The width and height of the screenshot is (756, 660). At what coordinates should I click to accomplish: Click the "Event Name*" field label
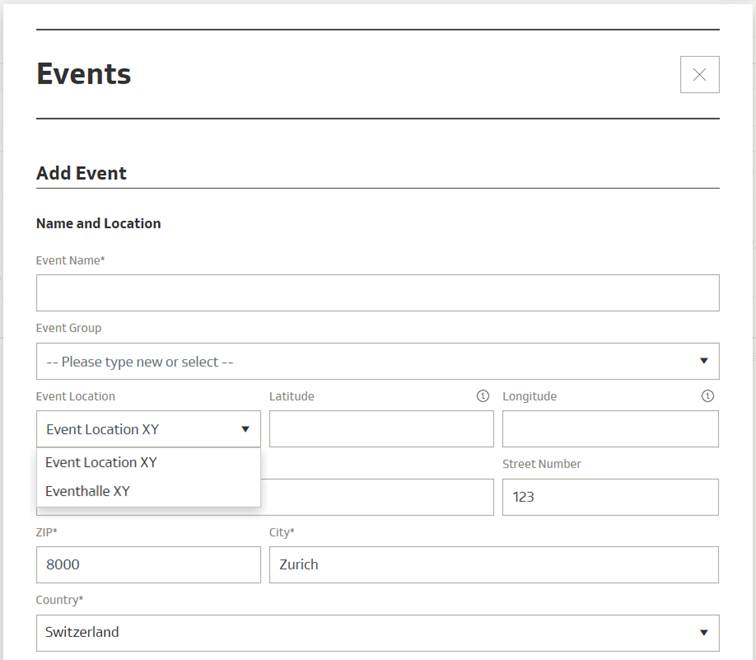pyautogui.click(x=70, y=260)
